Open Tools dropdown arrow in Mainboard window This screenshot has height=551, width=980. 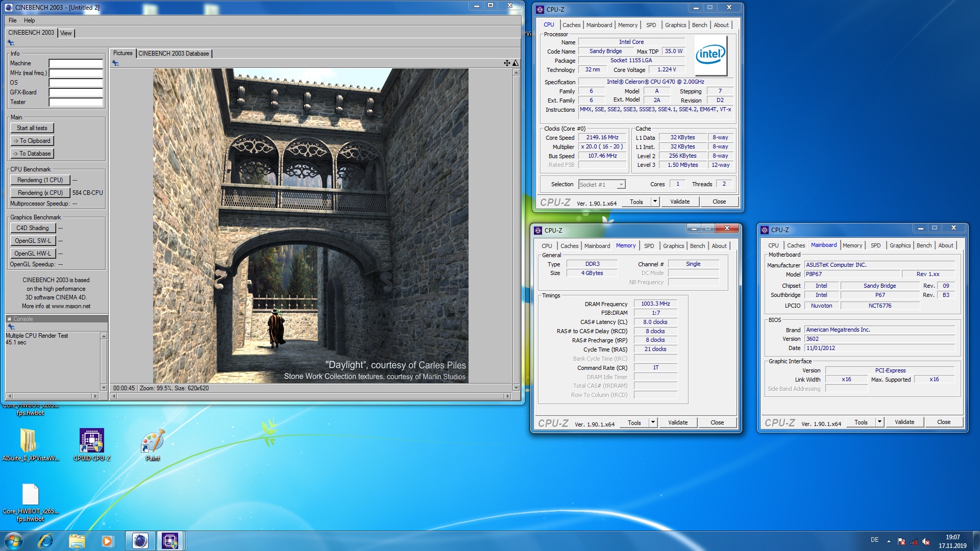(x=880, y=422)
